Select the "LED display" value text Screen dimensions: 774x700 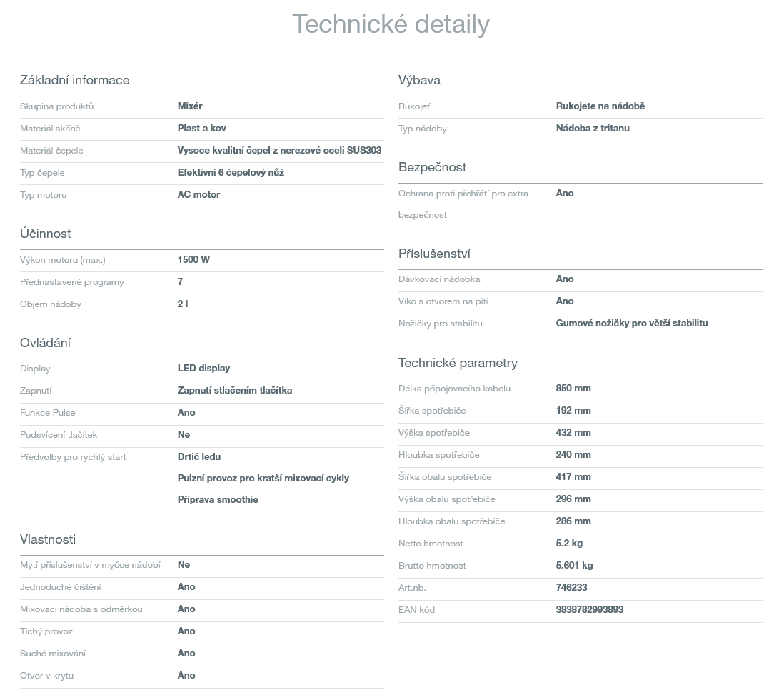click(x=203, y=369)
